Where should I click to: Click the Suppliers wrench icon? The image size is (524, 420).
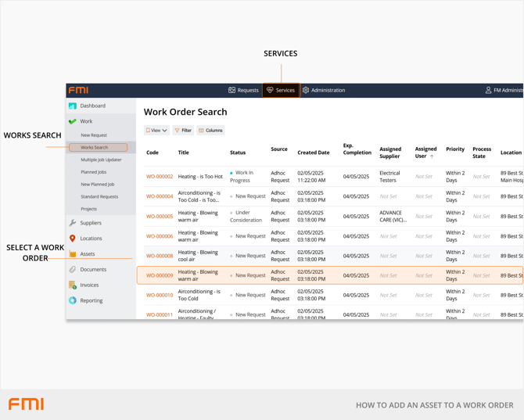73,223
